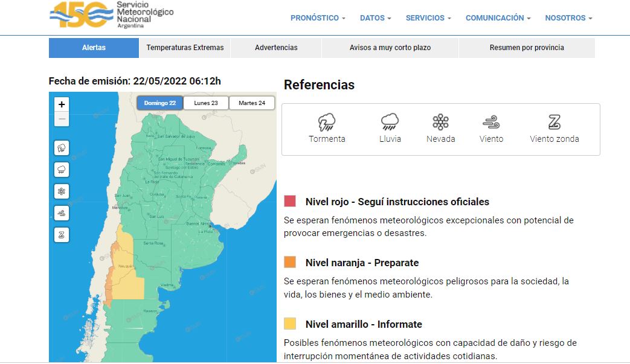Open Avisos a muy corto plazo
630x364 pixels.
[390, 48]
